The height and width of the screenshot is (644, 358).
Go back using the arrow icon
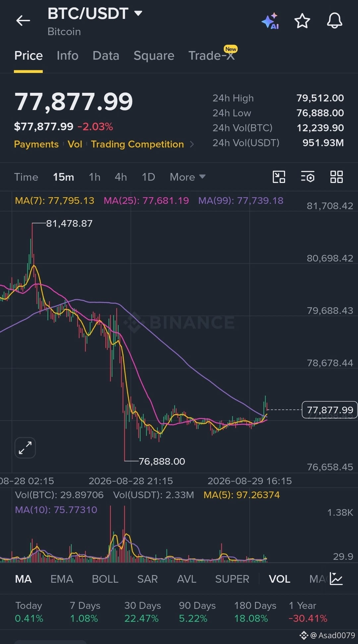pos(23,21)
